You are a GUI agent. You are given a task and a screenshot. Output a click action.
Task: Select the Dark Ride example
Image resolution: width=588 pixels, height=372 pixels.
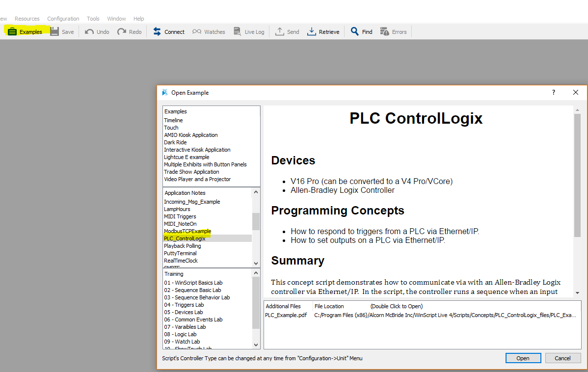click(x=175, y=142)
